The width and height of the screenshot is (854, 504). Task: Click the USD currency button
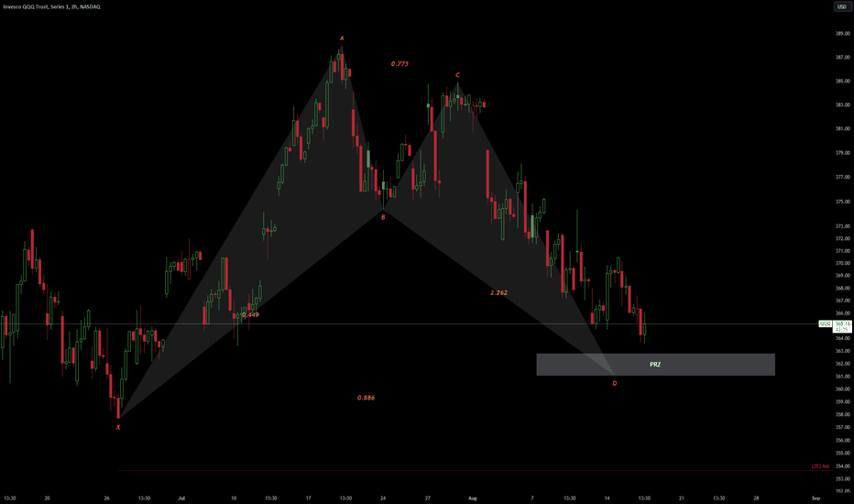[x=841, y=6]
